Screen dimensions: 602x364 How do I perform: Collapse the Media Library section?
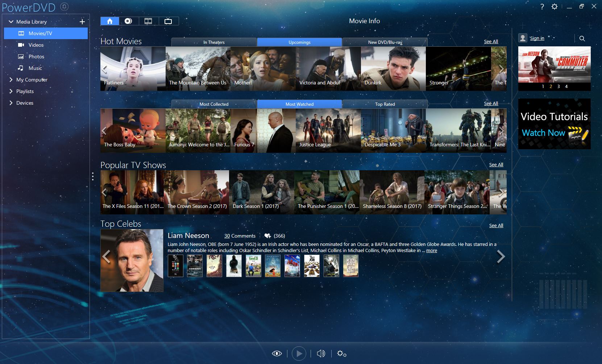tap(11, 21)
